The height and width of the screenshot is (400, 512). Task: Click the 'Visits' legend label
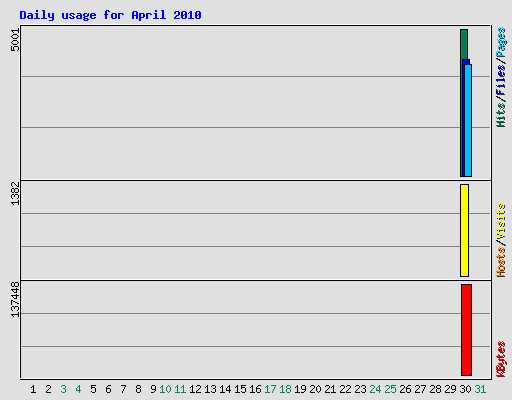pyautogui.click(x=501, y=220)
